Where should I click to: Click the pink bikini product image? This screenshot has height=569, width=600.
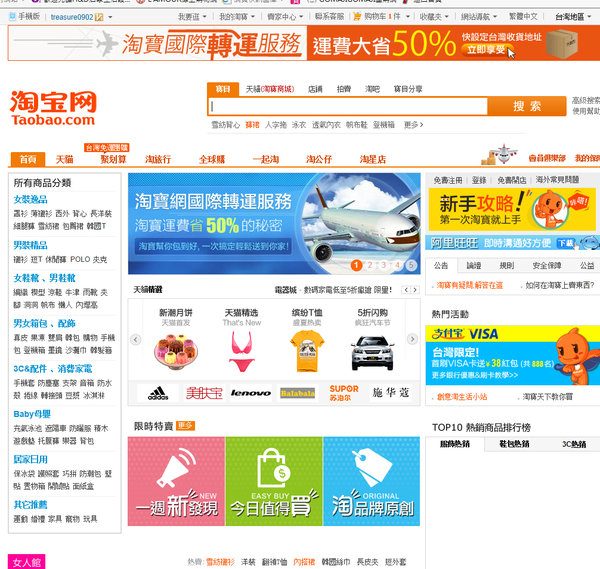241,351
